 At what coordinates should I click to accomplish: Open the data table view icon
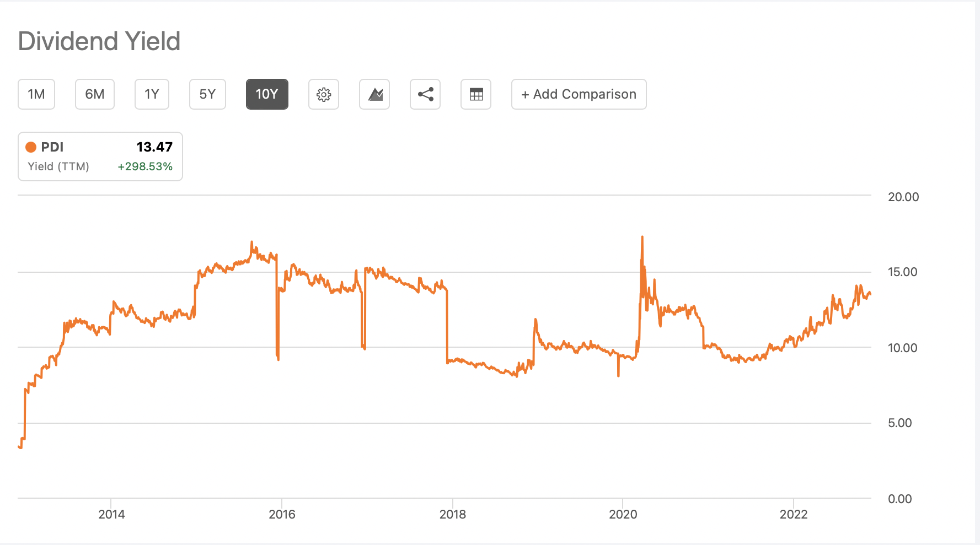[x=476, y=94]
